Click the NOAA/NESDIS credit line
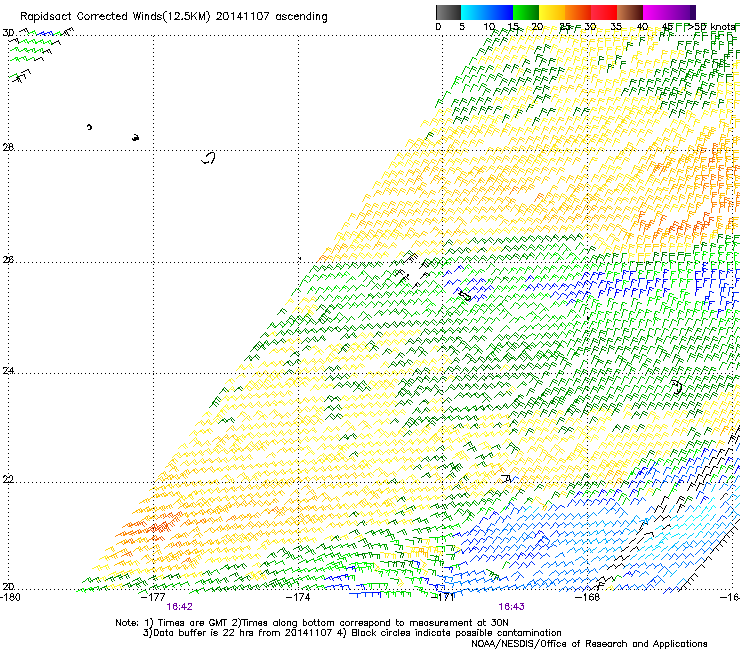Screen dimensions: 740x650 [x=589, y=644]
